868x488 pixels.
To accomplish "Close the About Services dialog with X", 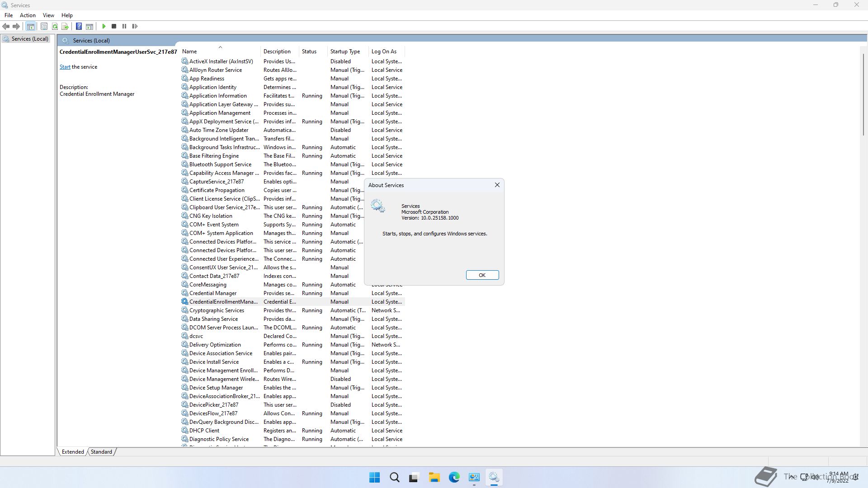I will click(497, 185).
